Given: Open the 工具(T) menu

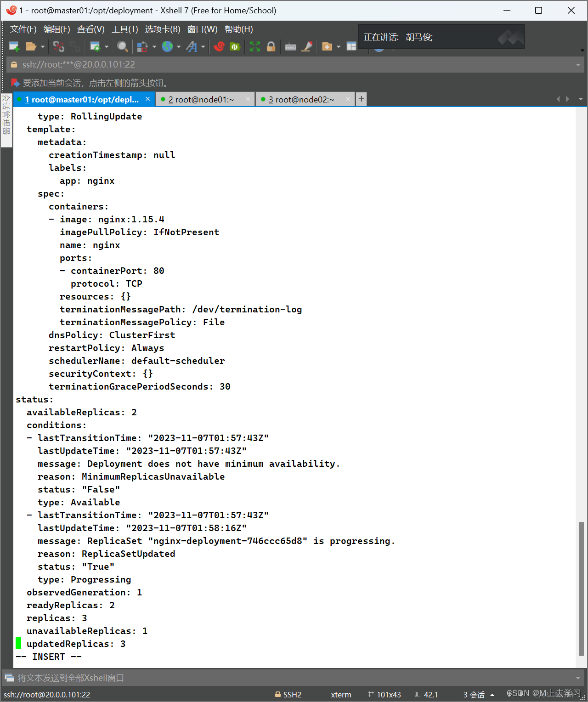Looking at the screenshot, I should (124, 29).
